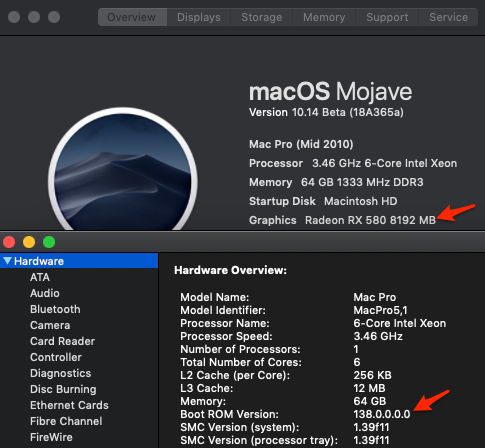Click the macOS Mojave title text
Screen dimensions: 485x448
tap(330, 91)
